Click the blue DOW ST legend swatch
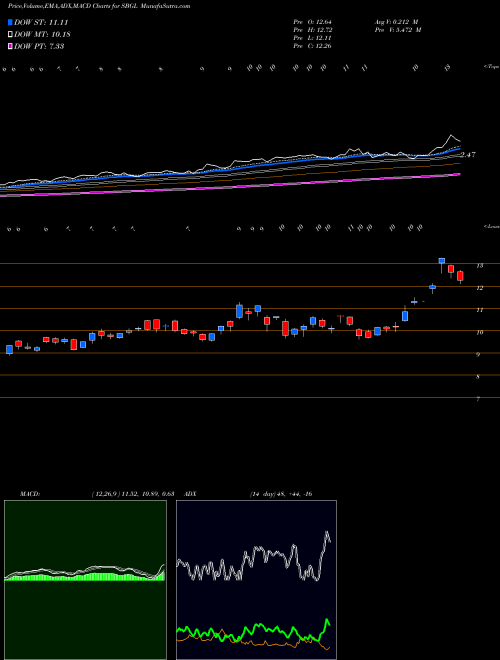This screenshot has width=500, height=660. coord(10,22)
